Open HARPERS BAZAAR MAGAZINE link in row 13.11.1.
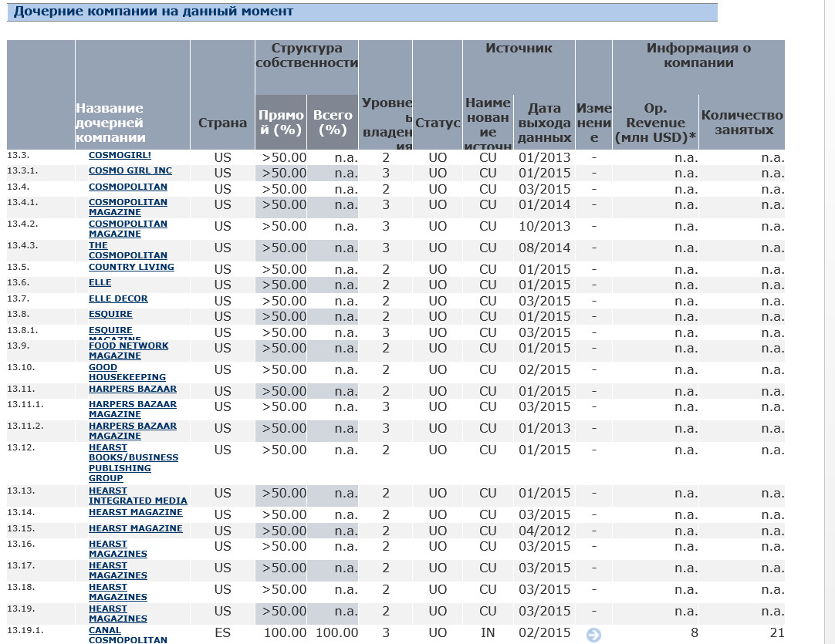This screenshot has width=835, height=644. pos(133,409)
